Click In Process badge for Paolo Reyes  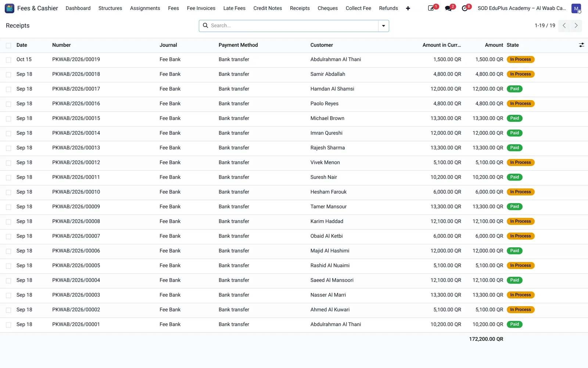point(520,103)
